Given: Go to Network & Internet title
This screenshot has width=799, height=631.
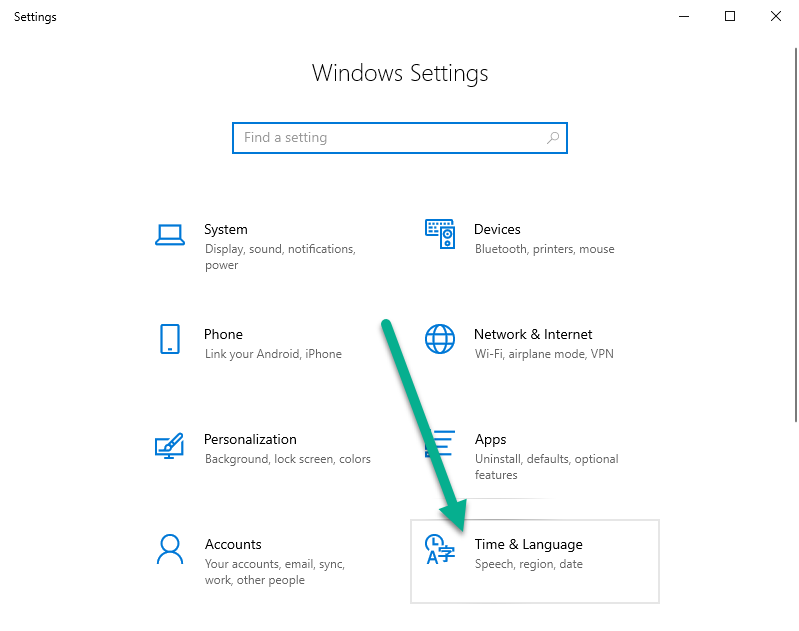Looking at the screenshot, I should pos(533,334).
